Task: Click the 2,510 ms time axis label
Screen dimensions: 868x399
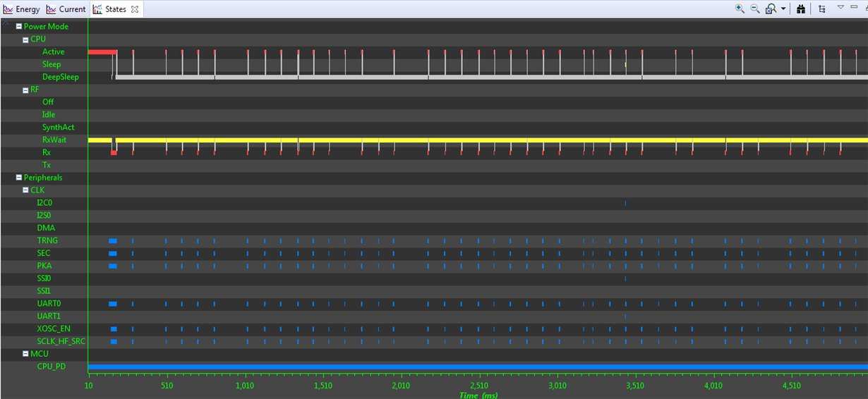Action: [478, 386]
